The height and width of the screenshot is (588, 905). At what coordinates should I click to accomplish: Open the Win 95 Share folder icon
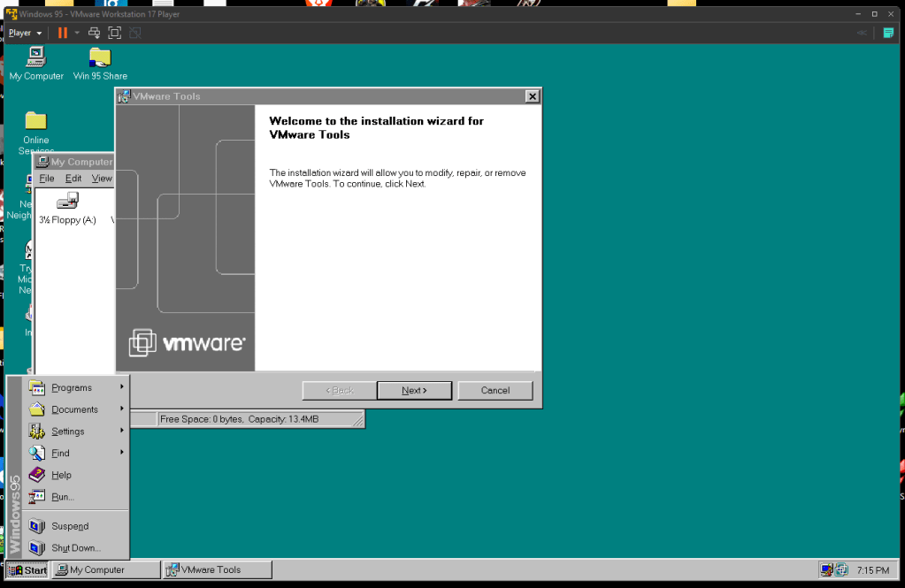tap(100, 59)
